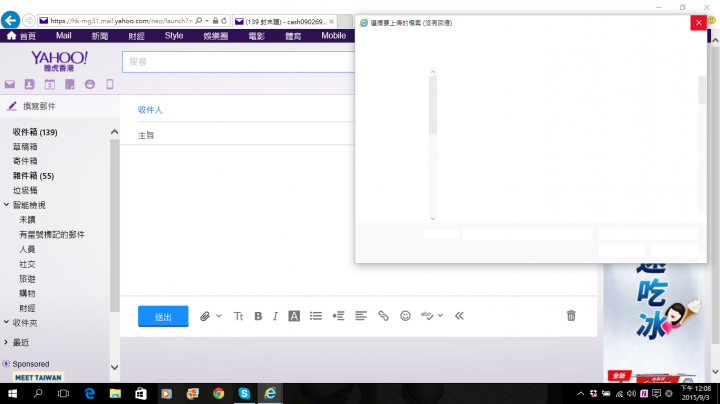
Task: Collapse toolbar with the double chevron icon
Action: pyautogui.click(x=459, y=316)
